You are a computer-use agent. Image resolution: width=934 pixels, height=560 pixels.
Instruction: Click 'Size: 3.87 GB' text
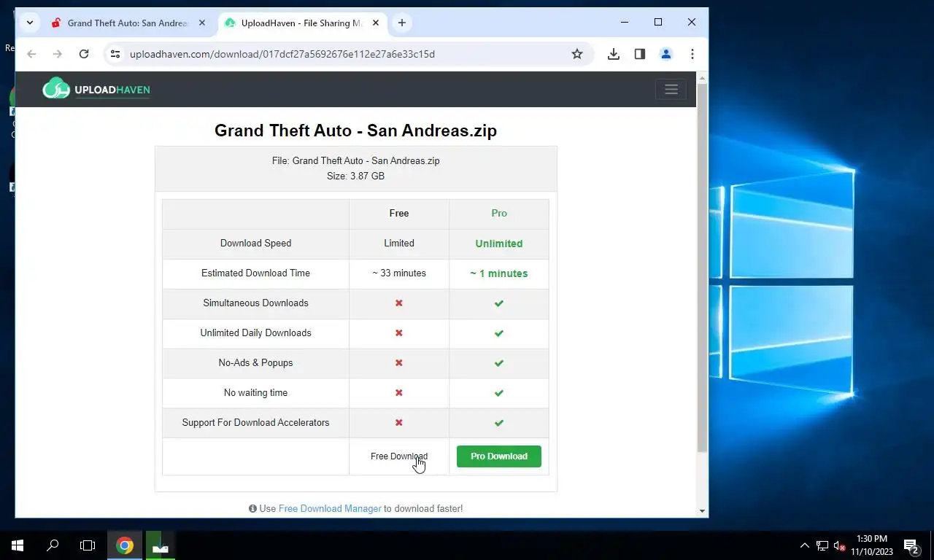(356, 176)
